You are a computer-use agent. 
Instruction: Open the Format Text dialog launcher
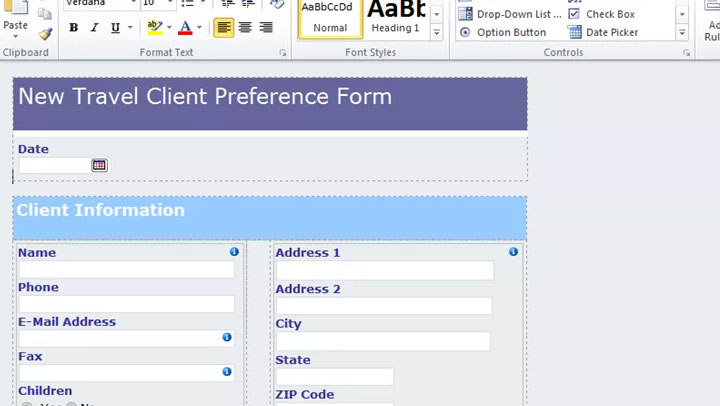283,52
